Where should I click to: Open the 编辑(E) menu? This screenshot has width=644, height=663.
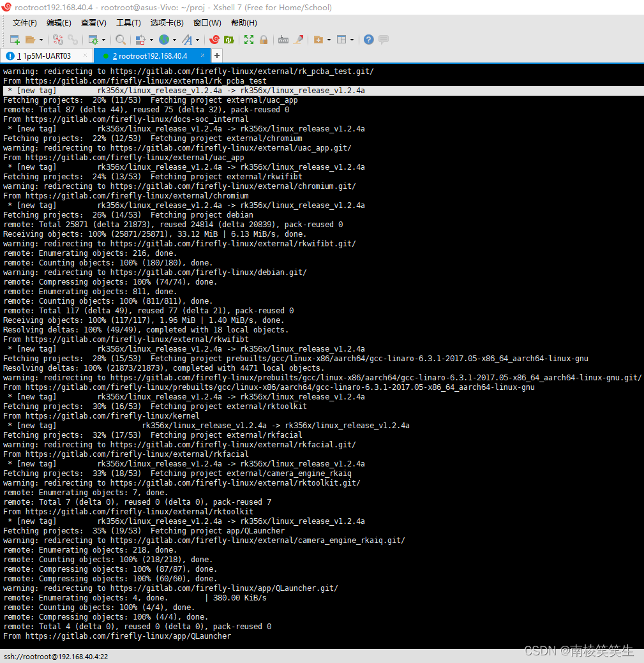pos(59,23)
